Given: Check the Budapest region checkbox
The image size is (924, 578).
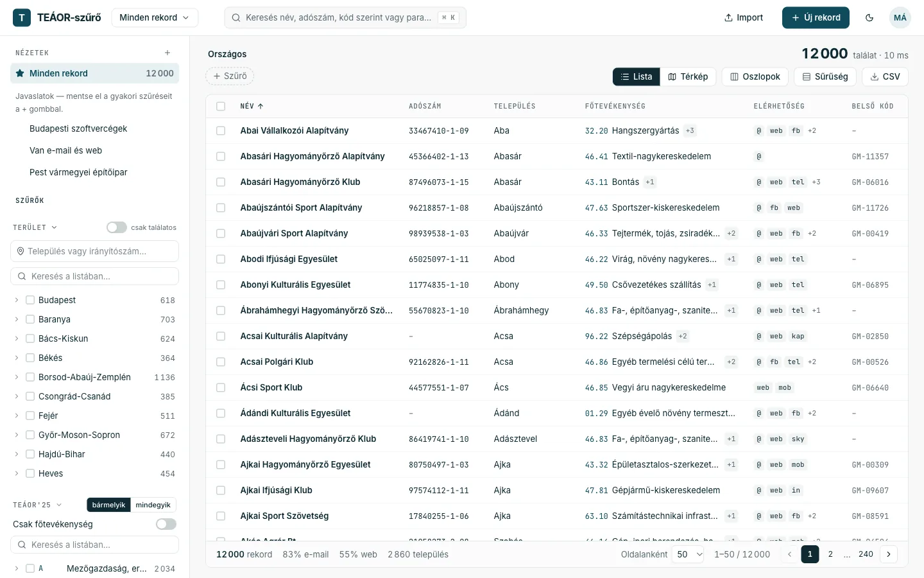Looking at the screenshot, I should (x=30, y=300).
